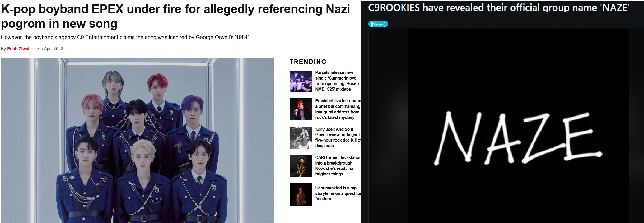Viewport: 644px width, 223px height.
Task: Click the EPEX group photo
Action: coord(137,141)
